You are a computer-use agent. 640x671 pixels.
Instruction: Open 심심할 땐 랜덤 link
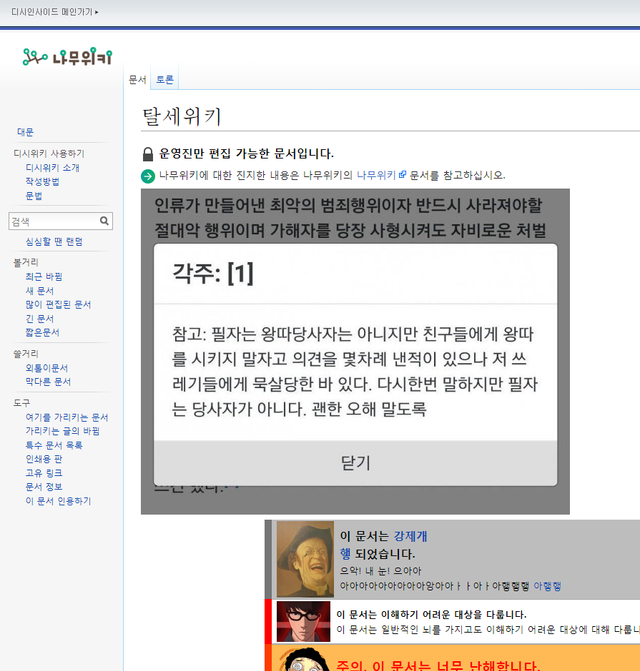[54, 242]
